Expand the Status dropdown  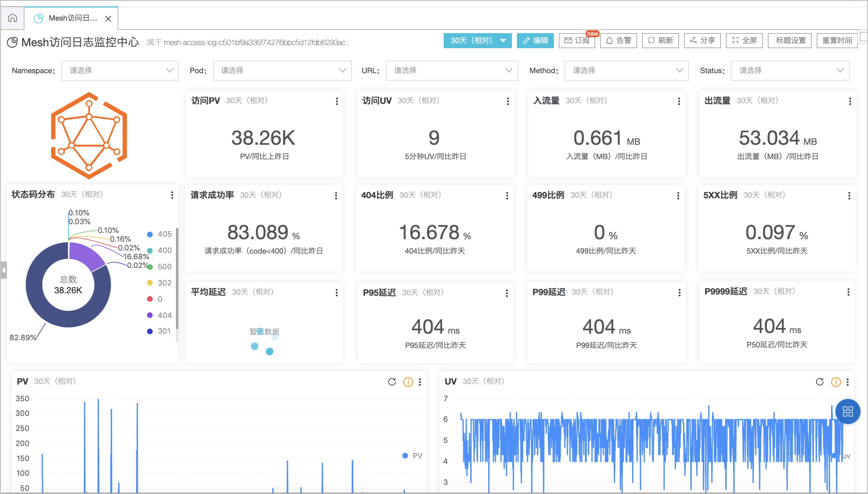[x=790, y=71]
